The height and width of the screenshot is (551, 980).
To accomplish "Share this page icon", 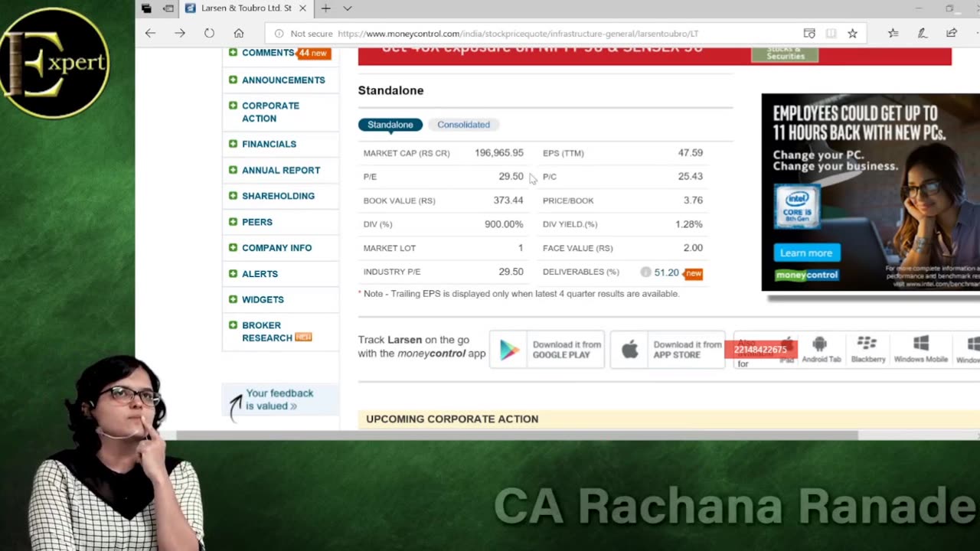I will pyautogui.click(x=951, y=34).
